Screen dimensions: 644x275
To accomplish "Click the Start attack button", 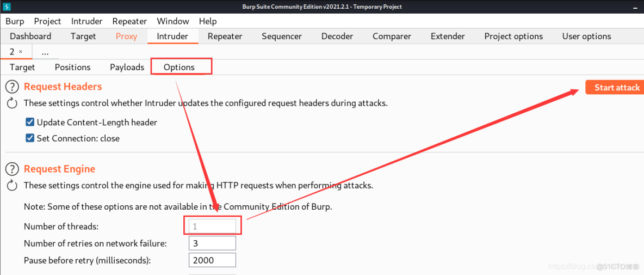I will (615, 87).
